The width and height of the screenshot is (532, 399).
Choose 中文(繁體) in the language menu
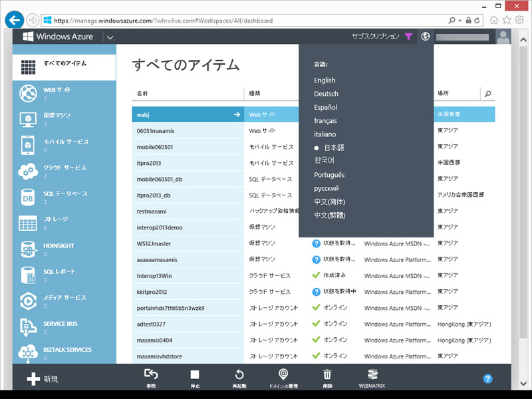[x=329, y=215]
